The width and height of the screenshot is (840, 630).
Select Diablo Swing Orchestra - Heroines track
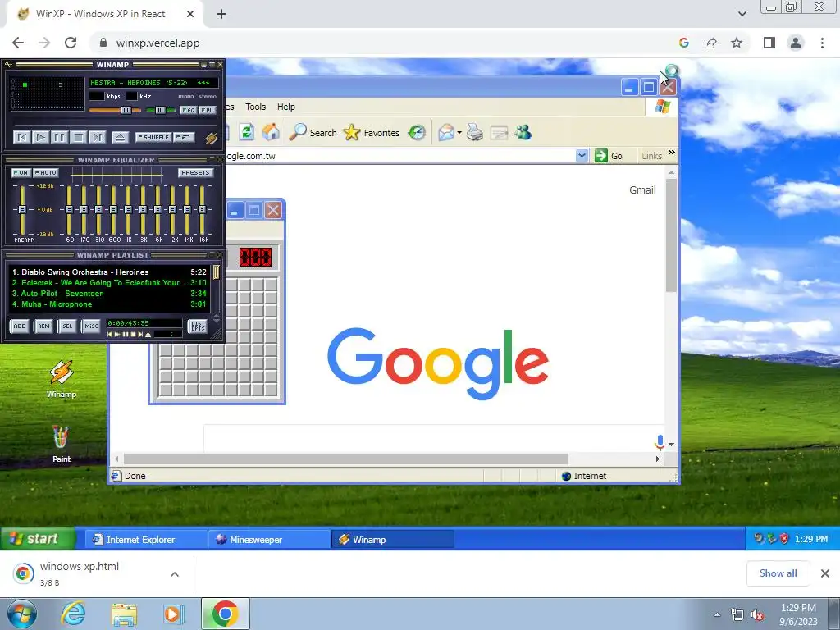point(109,272)
